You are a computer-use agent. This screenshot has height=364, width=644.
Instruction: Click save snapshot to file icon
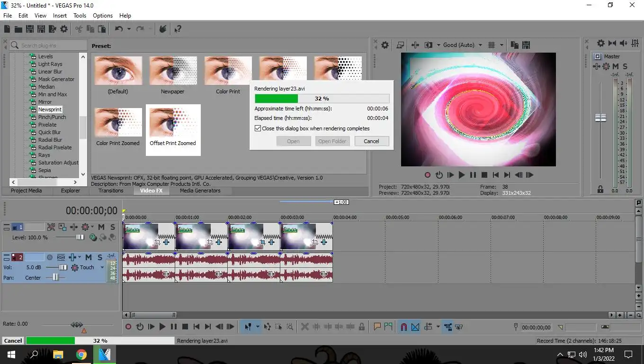click(x=526, y=45)
